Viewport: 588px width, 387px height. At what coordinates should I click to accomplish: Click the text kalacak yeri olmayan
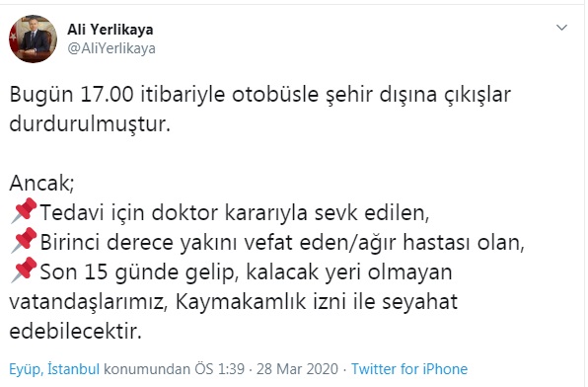(x=348, y=272)
